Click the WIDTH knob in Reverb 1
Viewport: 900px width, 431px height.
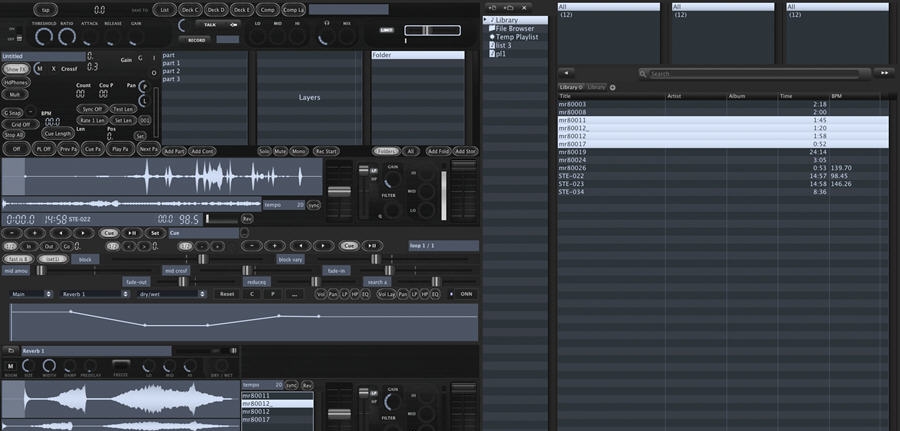(49, 366)
